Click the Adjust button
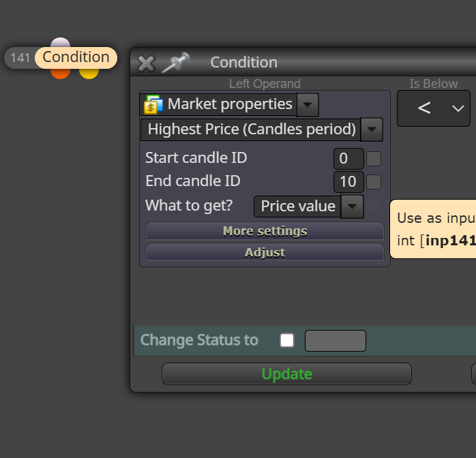This screenshot has height=458, width=476. (x=265, y=252)
